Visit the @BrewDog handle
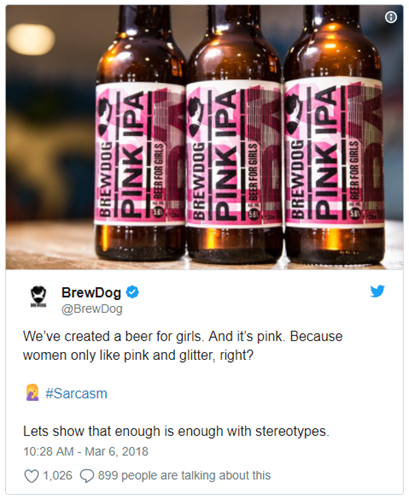This screenshot has height=500, width=409. 92,309
